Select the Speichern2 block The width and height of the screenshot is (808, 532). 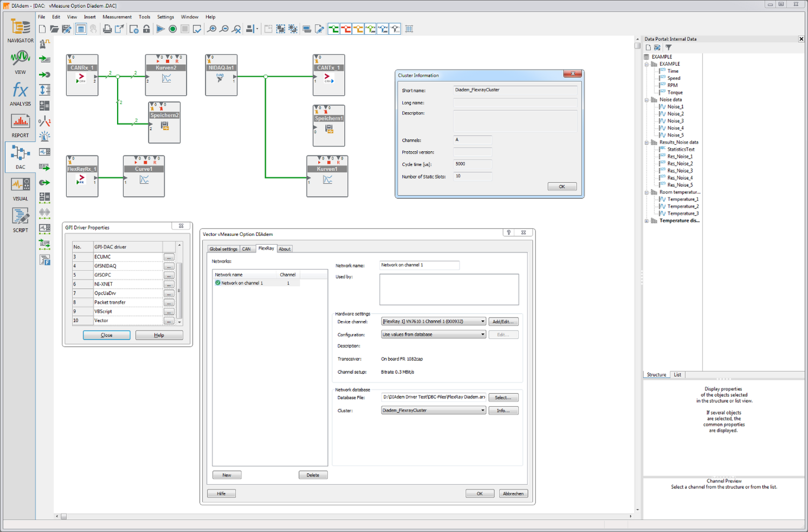164,122
